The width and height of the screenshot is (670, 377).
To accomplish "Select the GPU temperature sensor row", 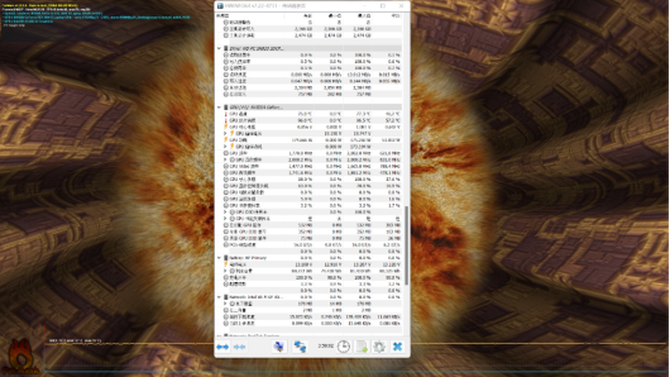I will point(309,114).
